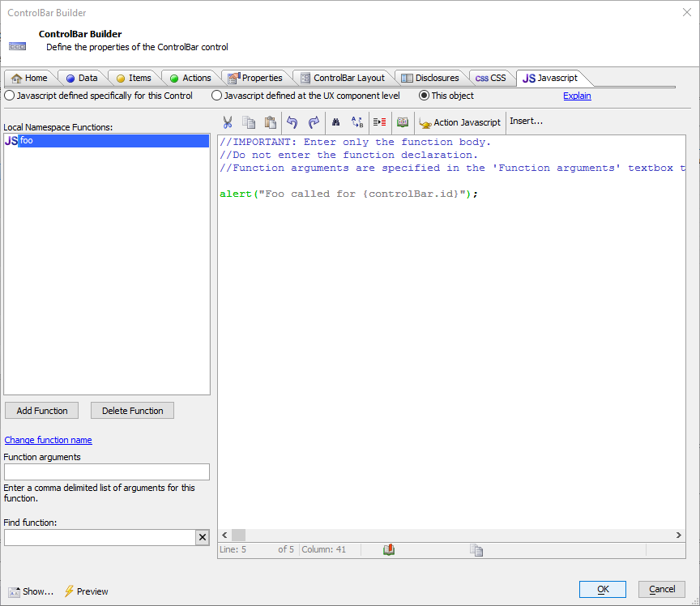Image resolution: width=700 pixels, height=606 pixels.
Task: Switch to the ControlBar Layout tab
Action: click(x=342, y=78)
